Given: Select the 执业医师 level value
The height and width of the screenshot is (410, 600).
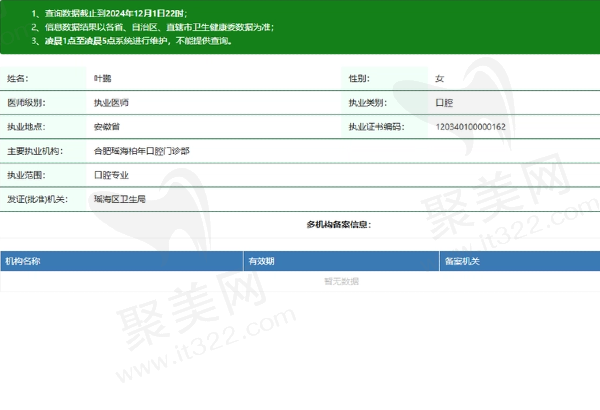Looking at the screenshot, I should [111, 103].
